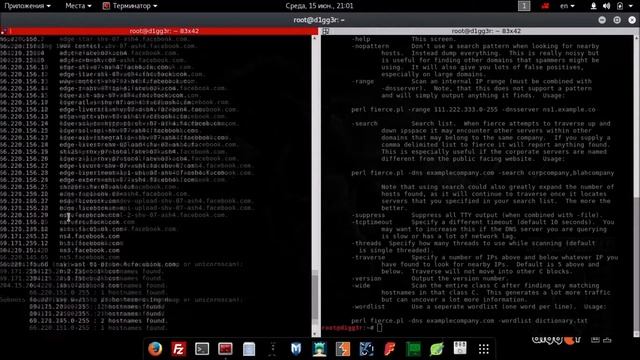This screenshot has height=360, width=640.
Task: Click the microphone icon in top bar
Action: 593,6
